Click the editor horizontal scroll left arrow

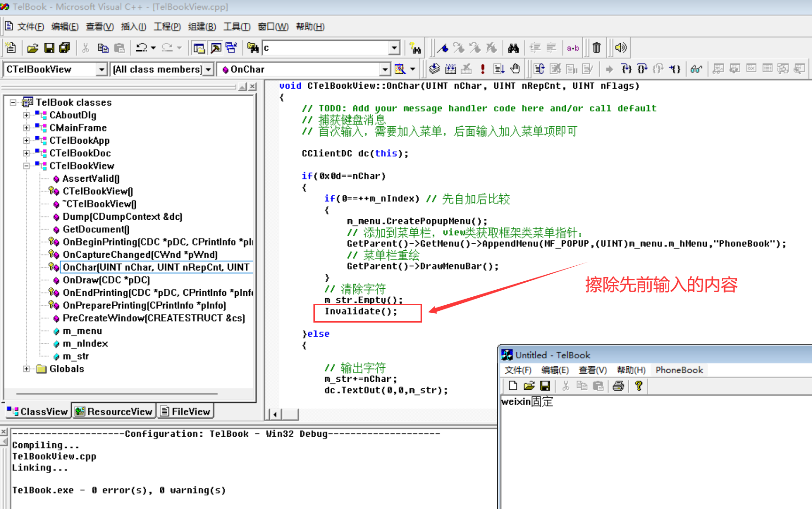tap(275, 414)
